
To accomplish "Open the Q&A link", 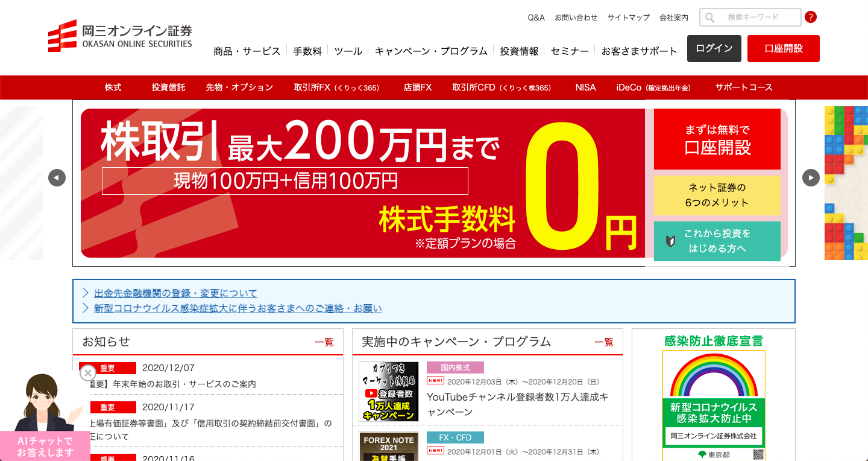I will click(x=536, y=17).
